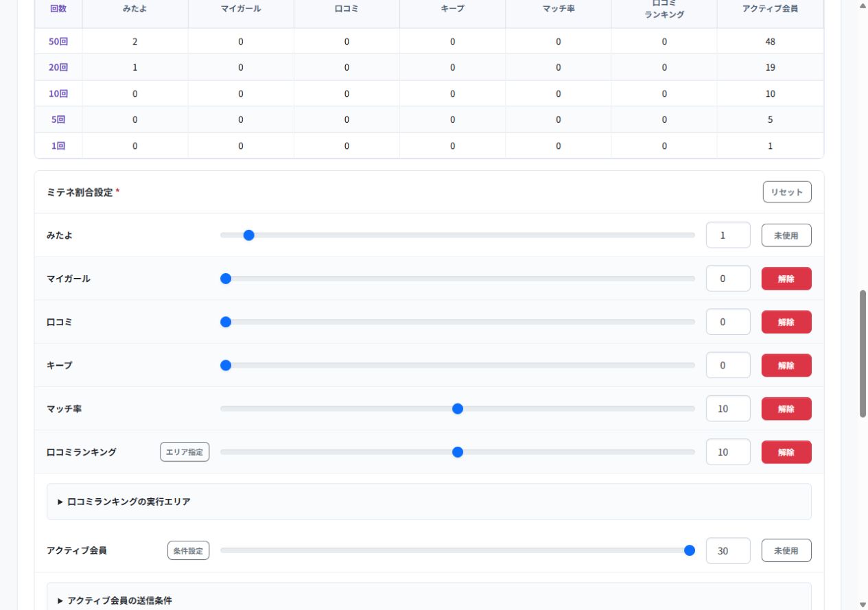Click the page vertical scrollbar thumb
Image resolution: width=868 pixels, height=610 pixels.
(x=863, y=353)
